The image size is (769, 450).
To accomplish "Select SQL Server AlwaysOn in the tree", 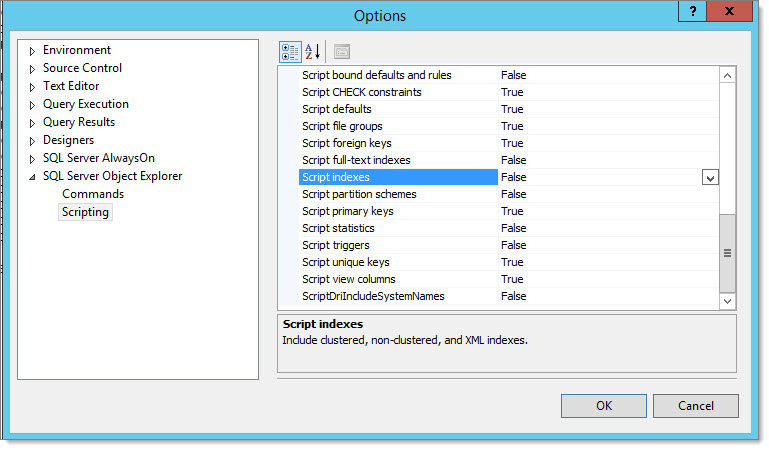I will pyautogui.click(x=99, y=158).
